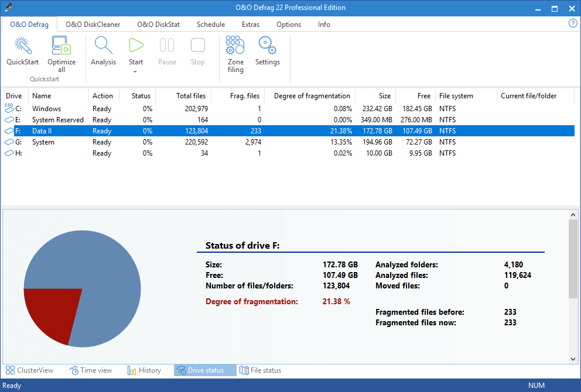Open the Options tab
The height and width of the screenshot is (392, 581).
pyautogui.click(x=289, y=25)
